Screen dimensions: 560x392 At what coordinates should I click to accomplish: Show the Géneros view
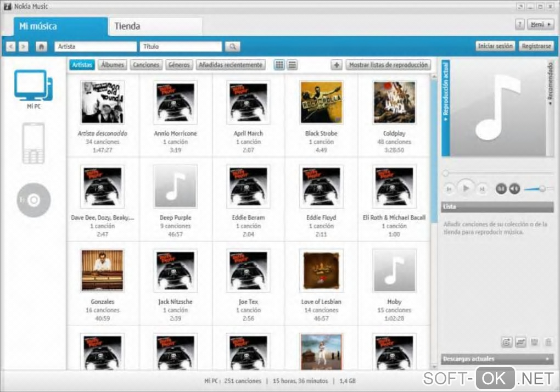[x=179, y=65]
